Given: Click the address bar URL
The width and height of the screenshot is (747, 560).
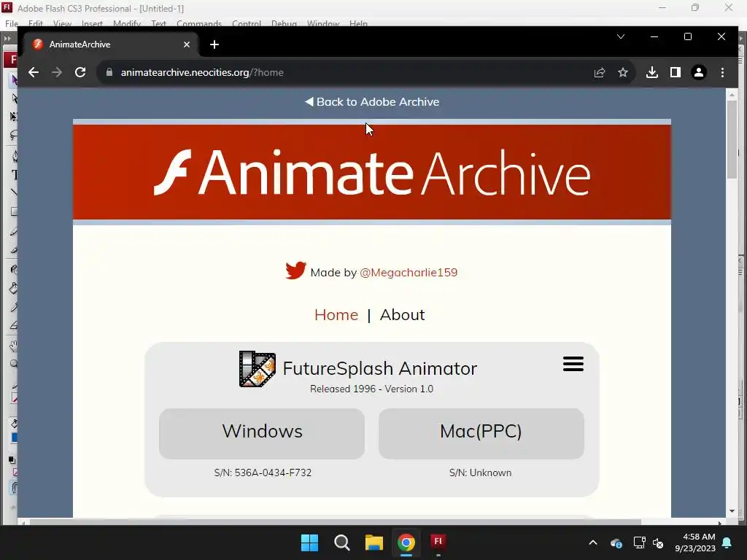Looking at the screenshot, I should pos(202,72).
